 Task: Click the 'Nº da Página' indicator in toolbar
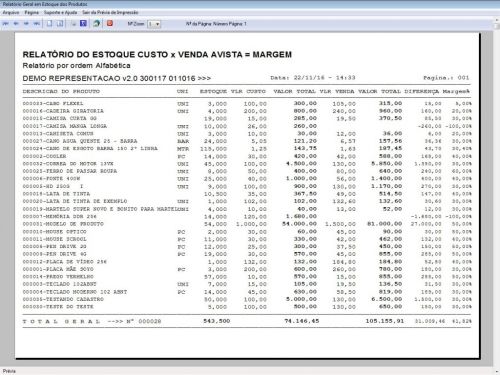click(x=216, y=24)
